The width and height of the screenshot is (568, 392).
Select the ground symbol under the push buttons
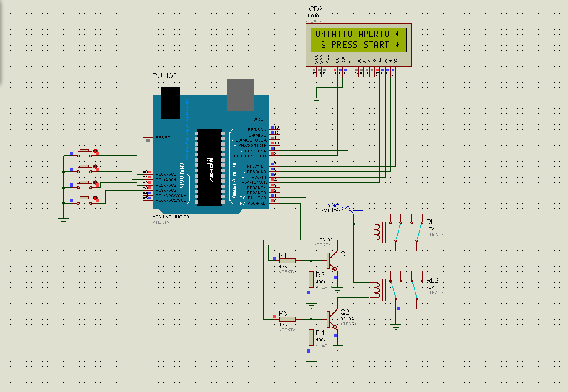tap(63, 221)
